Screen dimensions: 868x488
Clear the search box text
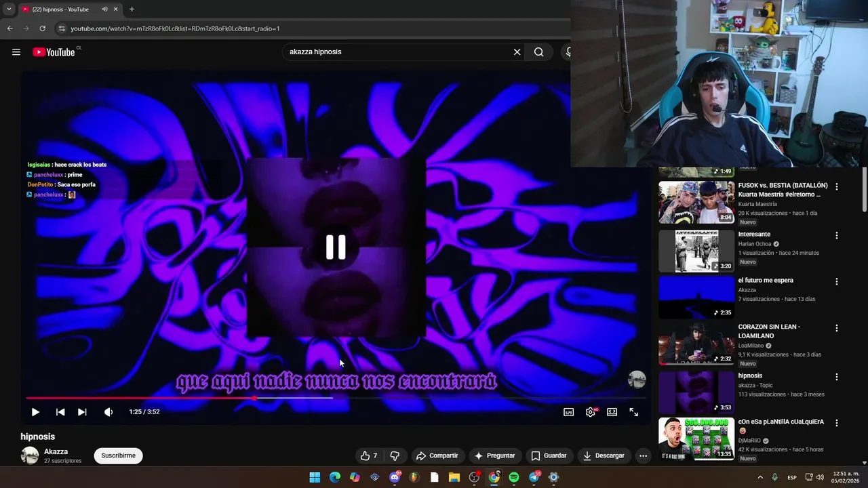pos(517,52)
